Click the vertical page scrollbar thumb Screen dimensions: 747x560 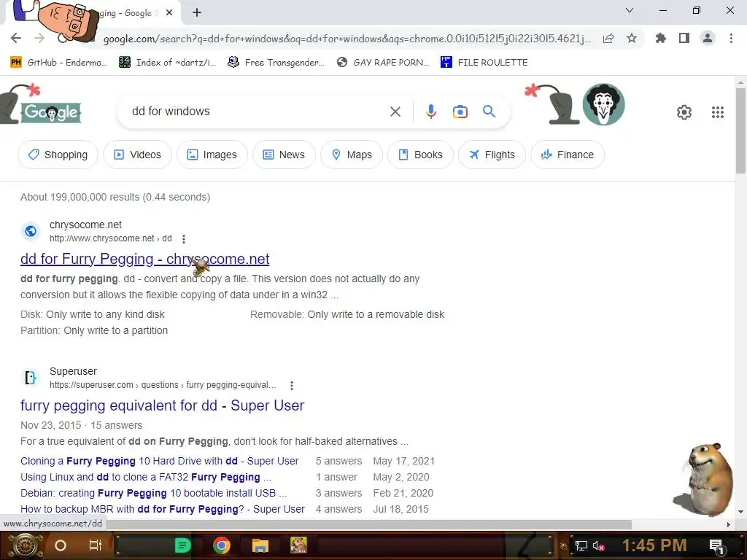[740, 131]
